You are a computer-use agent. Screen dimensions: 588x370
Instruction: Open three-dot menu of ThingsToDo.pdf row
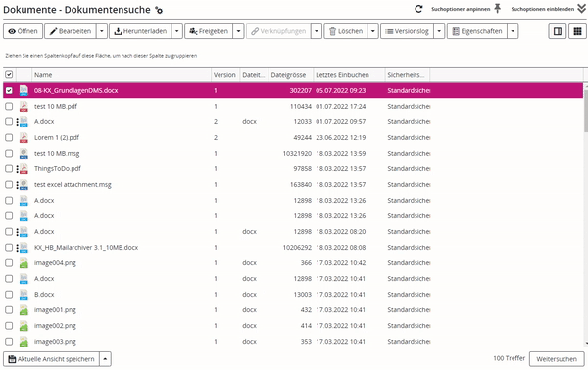click(x=18, y=169)
